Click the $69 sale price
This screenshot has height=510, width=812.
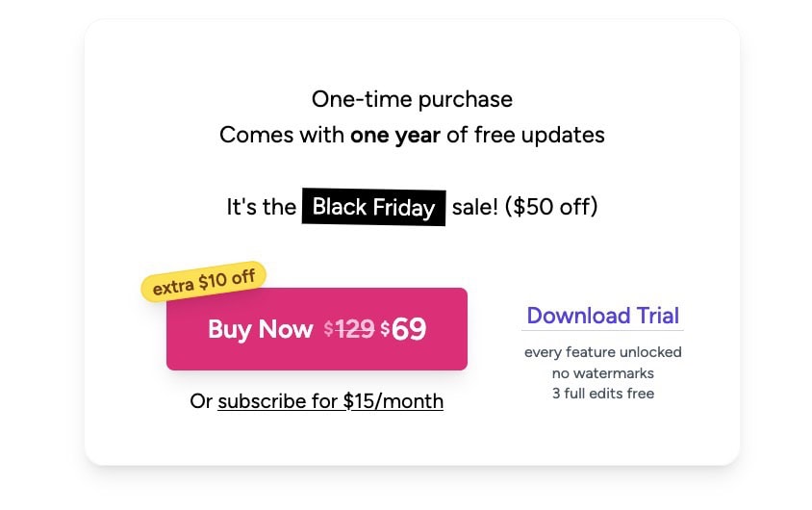tap(403, 329)
